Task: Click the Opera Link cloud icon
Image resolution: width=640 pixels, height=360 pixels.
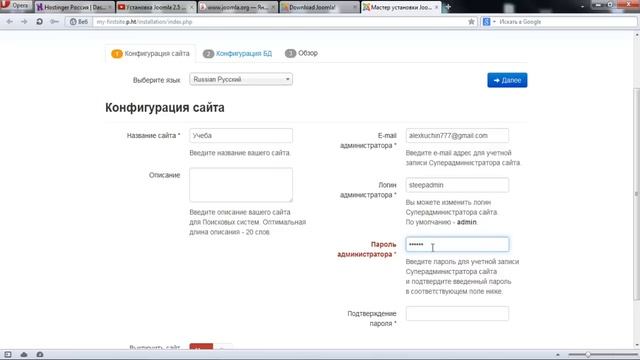Action: pos(24,354)
